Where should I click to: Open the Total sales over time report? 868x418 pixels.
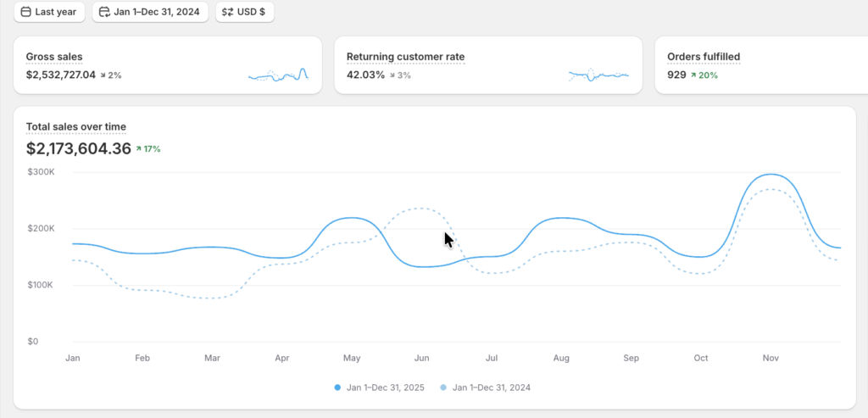click(76, 127)
